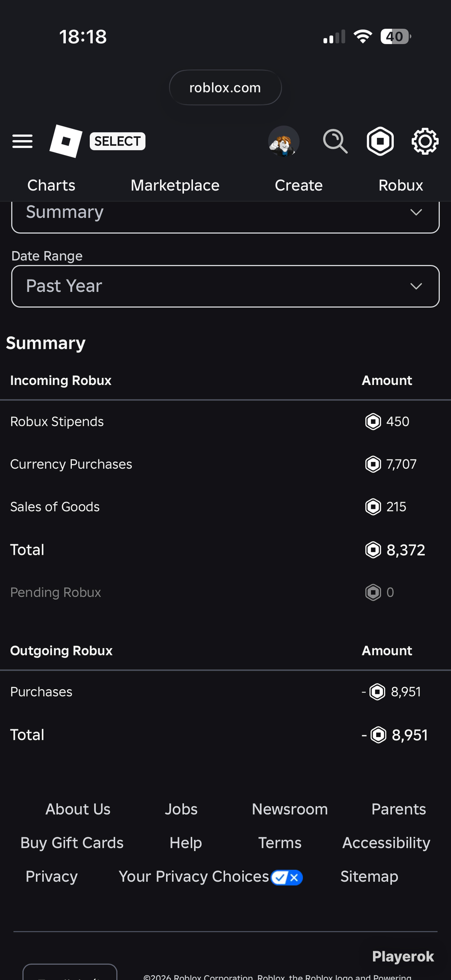
Task: Go to the Create tab
Action: (x=299, y=185)
